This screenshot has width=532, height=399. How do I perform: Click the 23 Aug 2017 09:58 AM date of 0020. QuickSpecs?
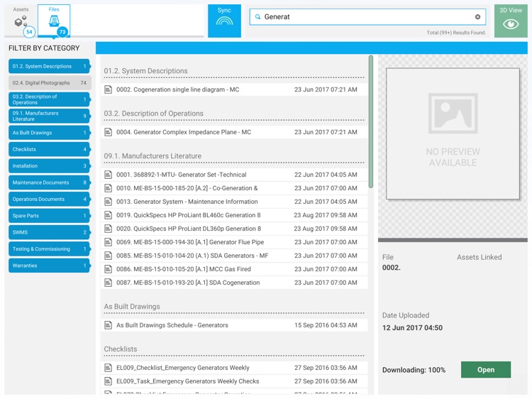tap(326, 229)
